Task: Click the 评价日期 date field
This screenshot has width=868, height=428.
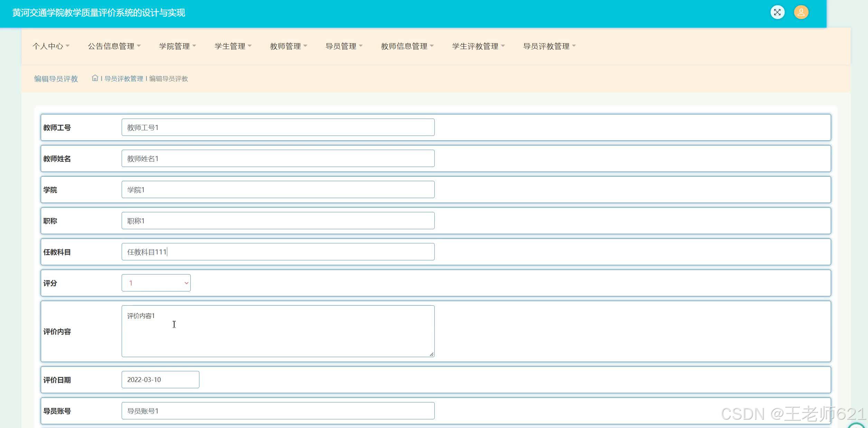Action: [160, 380]
